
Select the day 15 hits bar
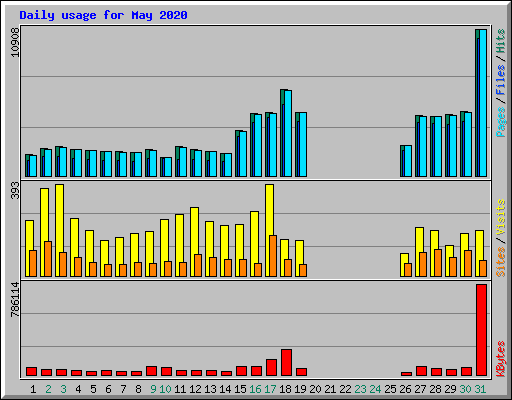pyautogui.click(x=241, y=153)
